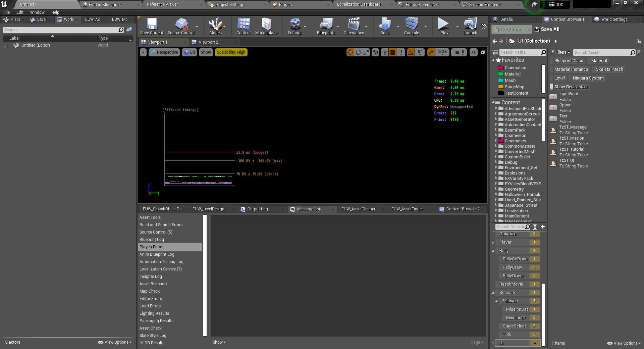Screen dimensions: 644x349
Task: Switch to the Output Log tab
Action: pyautogui.click(x=257, y=209)
